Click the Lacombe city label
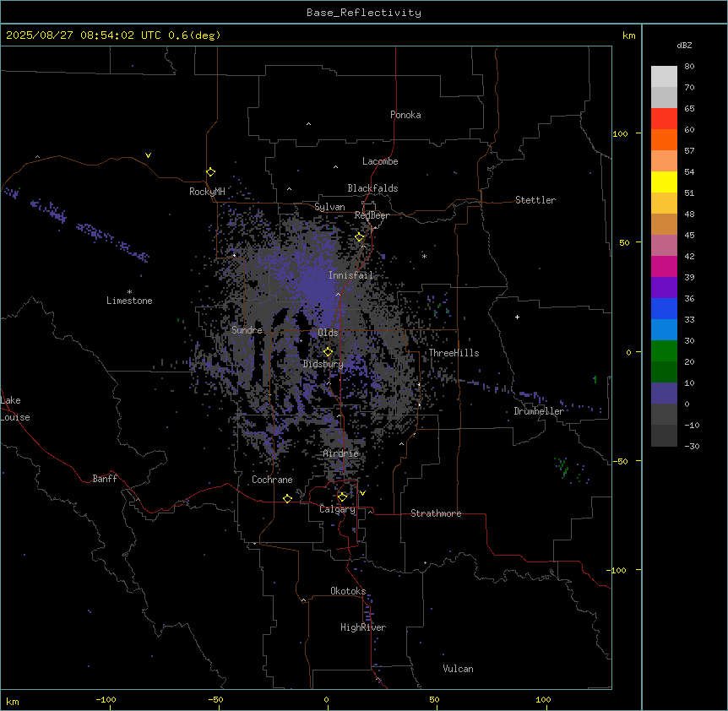This screenshot has height=711, width=728. [x=380, y=161]
